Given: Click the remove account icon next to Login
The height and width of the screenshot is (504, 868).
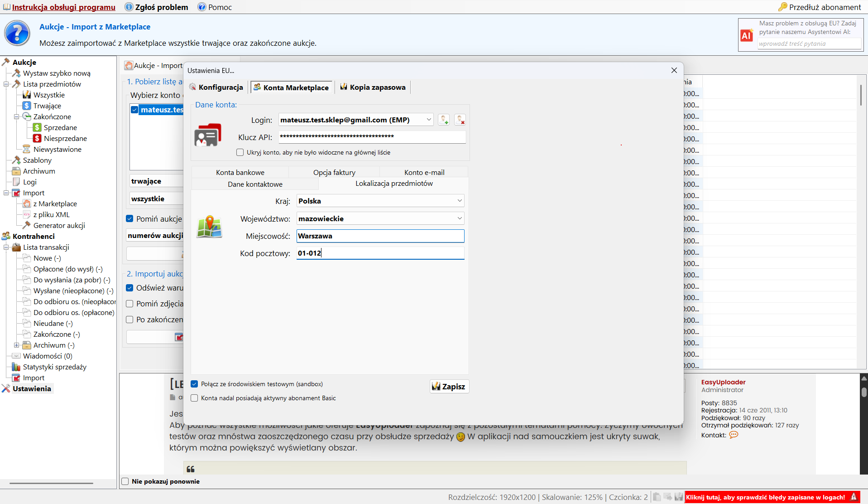Looking at the screenshot, I should coord(460,120).
